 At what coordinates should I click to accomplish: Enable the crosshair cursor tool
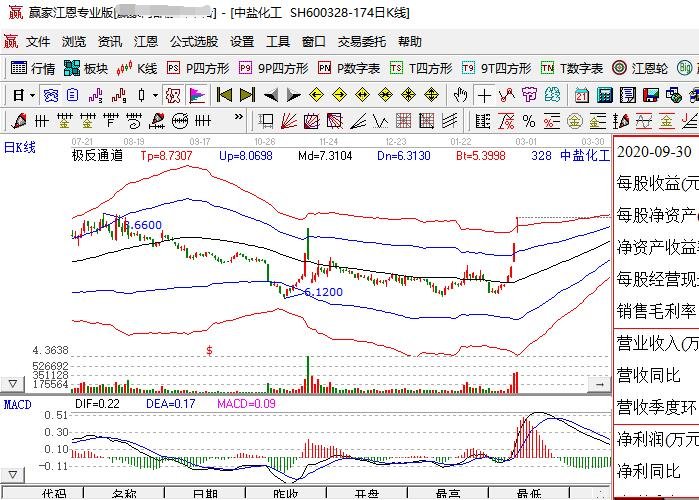(484, 95)
